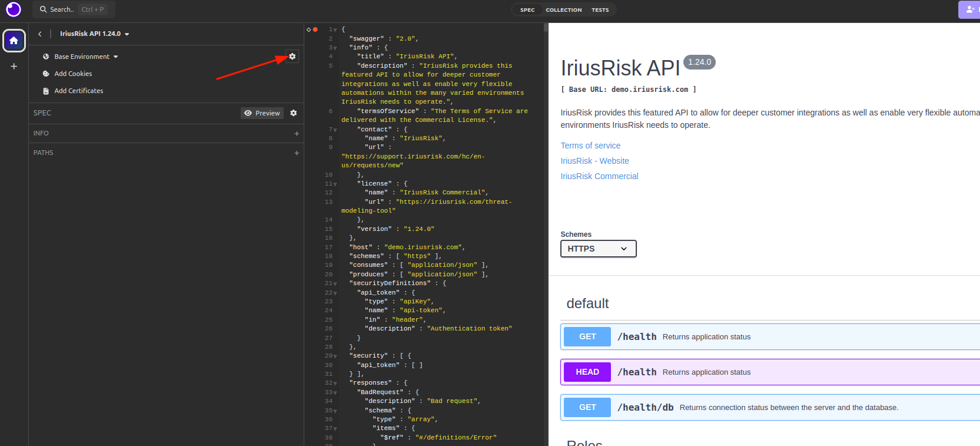Open the IriusRisk Commercial link

point(599,176)
